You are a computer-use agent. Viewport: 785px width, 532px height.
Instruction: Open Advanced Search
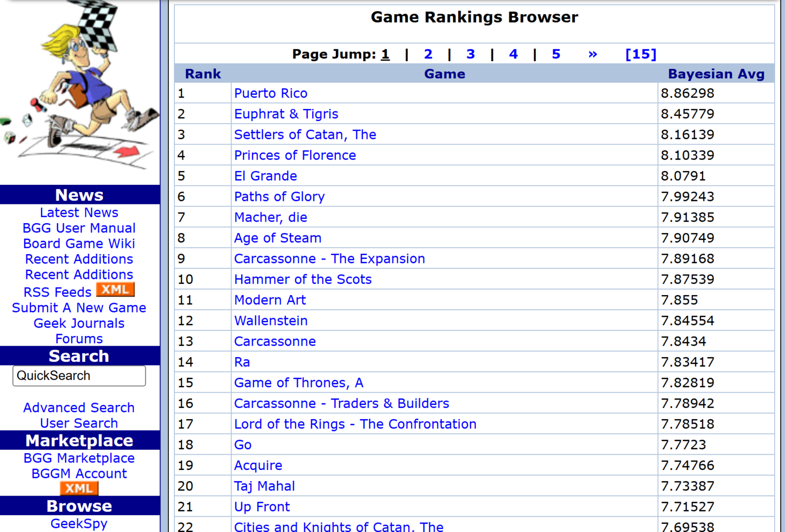click(x=79, y=408)
